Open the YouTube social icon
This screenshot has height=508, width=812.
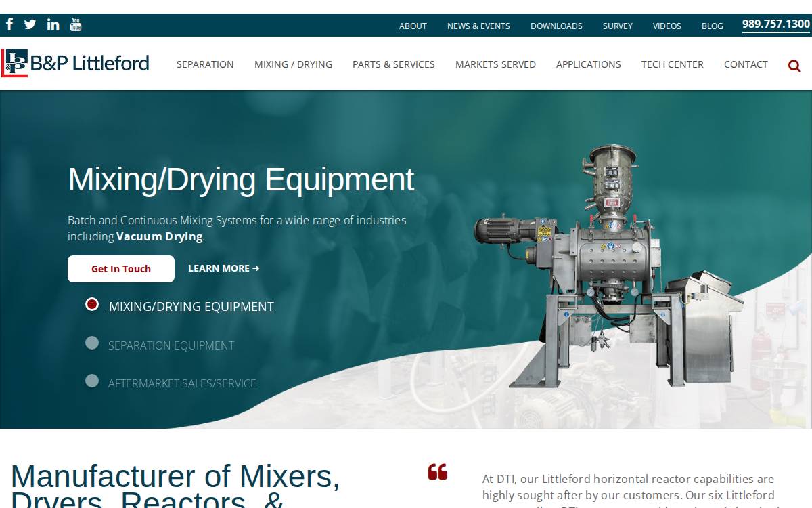pyautogui.click(x=76, y=24)
